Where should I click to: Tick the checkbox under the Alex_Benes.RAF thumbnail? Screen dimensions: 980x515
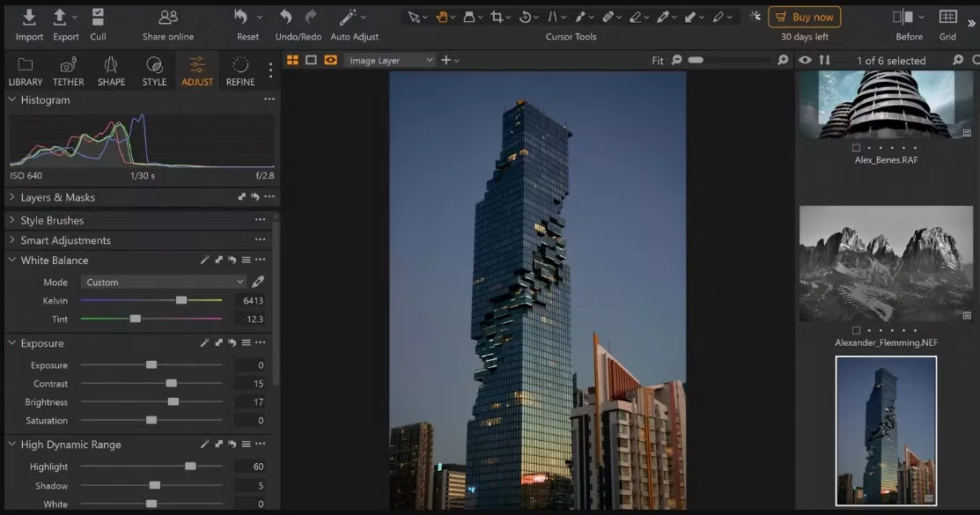point(856,148)
